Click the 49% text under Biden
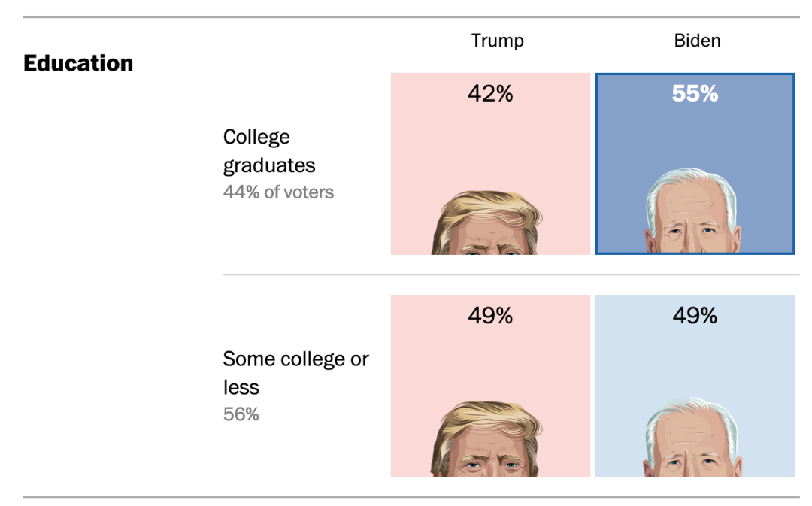This screenshot has height=506, width=812. point(695,316)
